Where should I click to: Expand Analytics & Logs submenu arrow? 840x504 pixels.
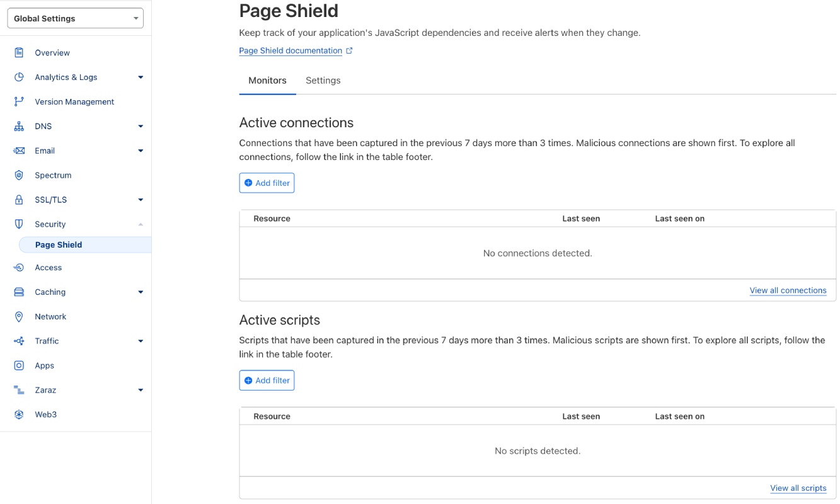pyautogui.click(x=141, y=77)
